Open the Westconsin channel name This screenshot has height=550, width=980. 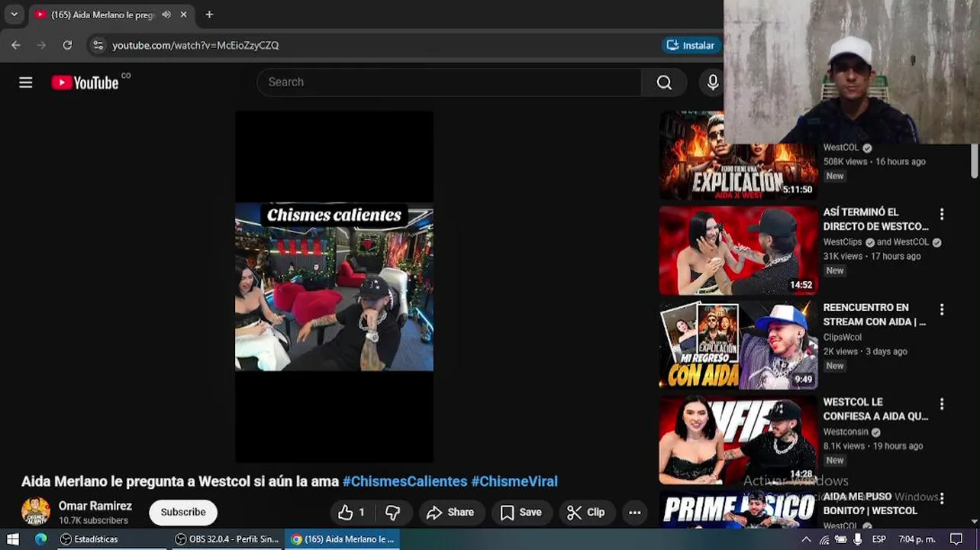[x=846, y=432]
